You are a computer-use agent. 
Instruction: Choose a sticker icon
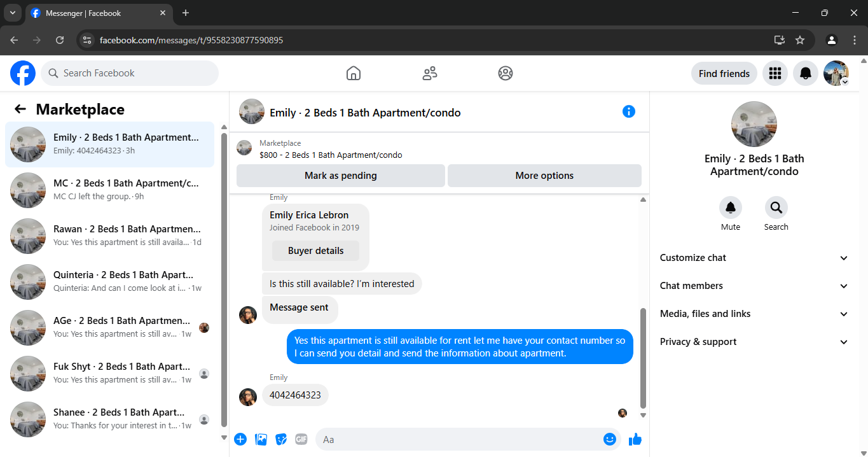(x=281, y=439)
